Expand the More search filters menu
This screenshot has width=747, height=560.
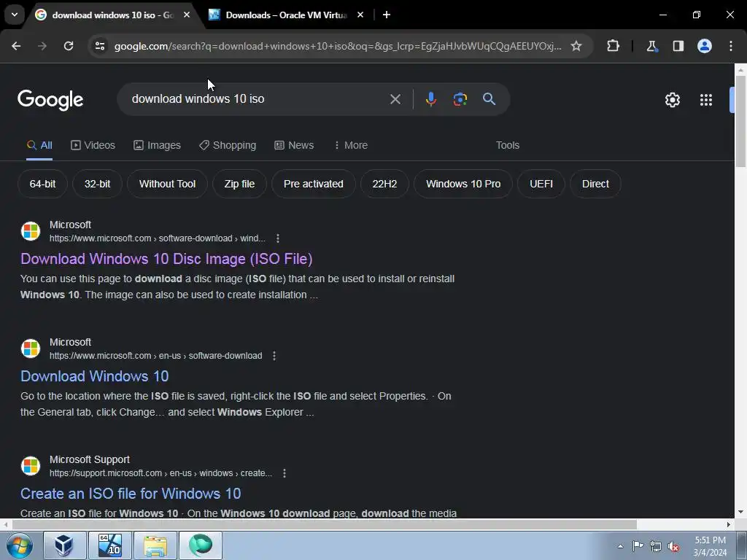click(351, 145)
